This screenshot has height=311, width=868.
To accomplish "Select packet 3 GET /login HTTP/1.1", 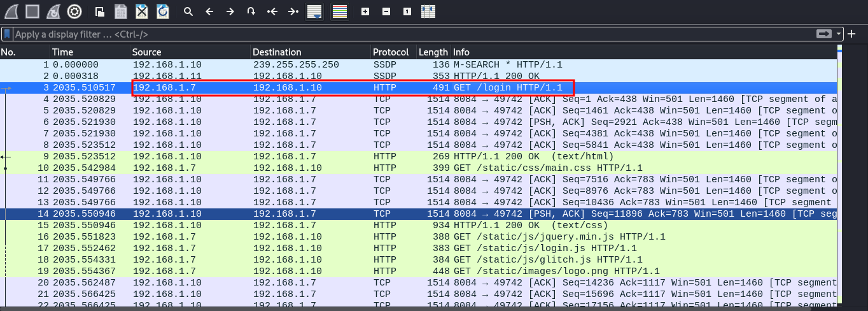I will click(x=418, y=88).
